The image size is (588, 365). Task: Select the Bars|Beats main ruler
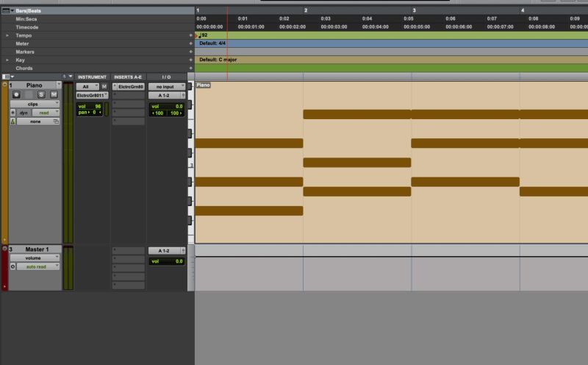[x=29, y=10]
